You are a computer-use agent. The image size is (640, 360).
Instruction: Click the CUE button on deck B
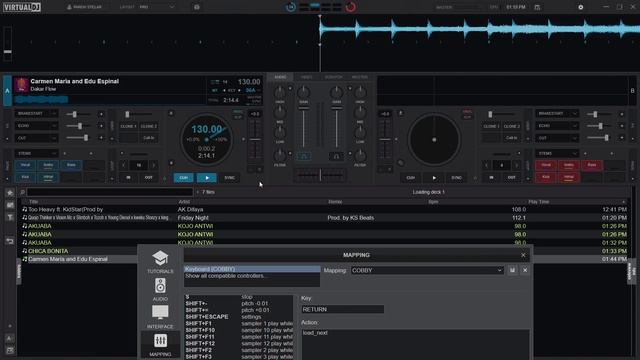tap(411, 178)
